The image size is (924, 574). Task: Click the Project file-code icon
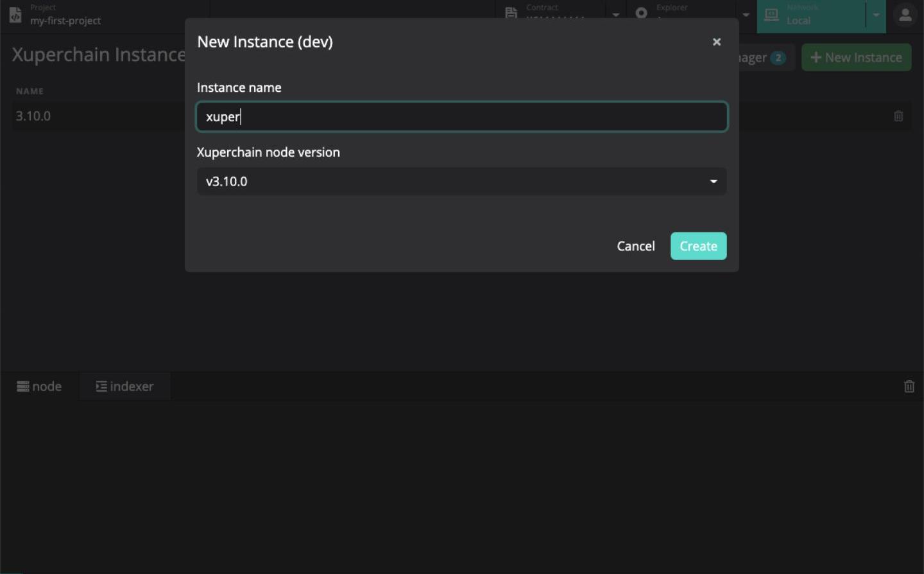tap(15, 14)
